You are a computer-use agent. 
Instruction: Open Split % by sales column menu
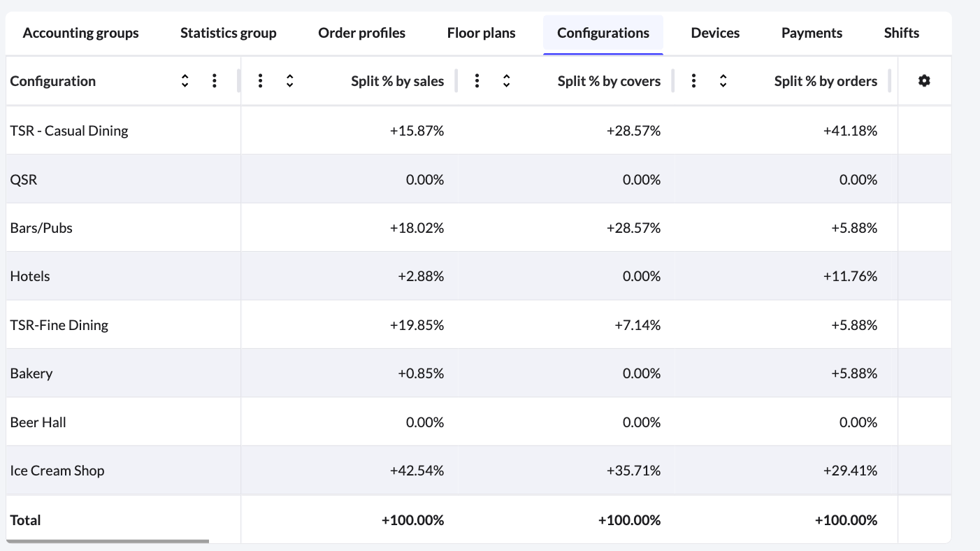click(260, 81)
